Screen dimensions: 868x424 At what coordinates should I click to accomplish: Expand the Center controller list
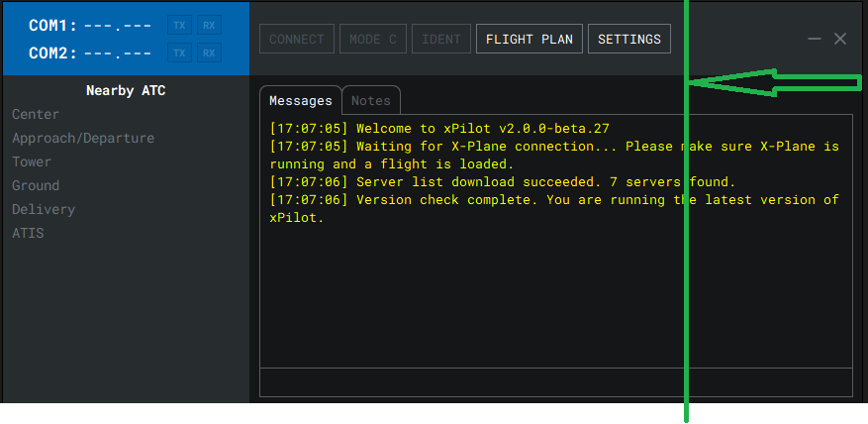(x=36, y=115)
